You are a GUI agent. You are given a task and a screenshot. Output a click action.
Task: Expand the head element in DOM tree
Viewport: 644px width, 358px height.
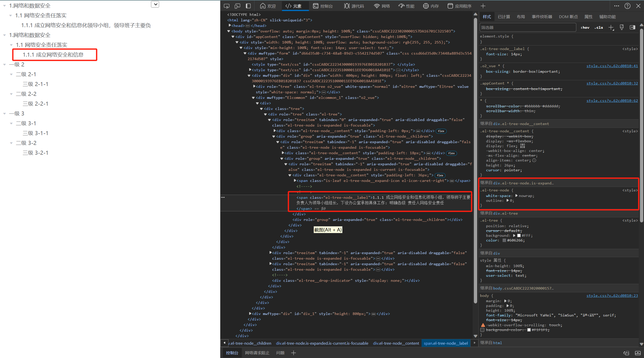click(230, 25)
